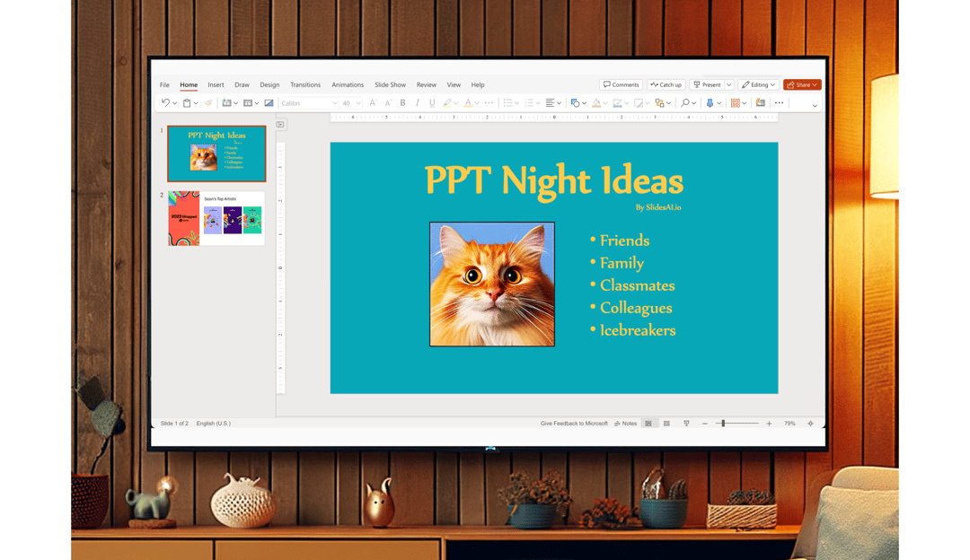This screenshot has width=970, height=560.
Task: Apply Underline formatting from the ribbon
Action: click(431, 102)
